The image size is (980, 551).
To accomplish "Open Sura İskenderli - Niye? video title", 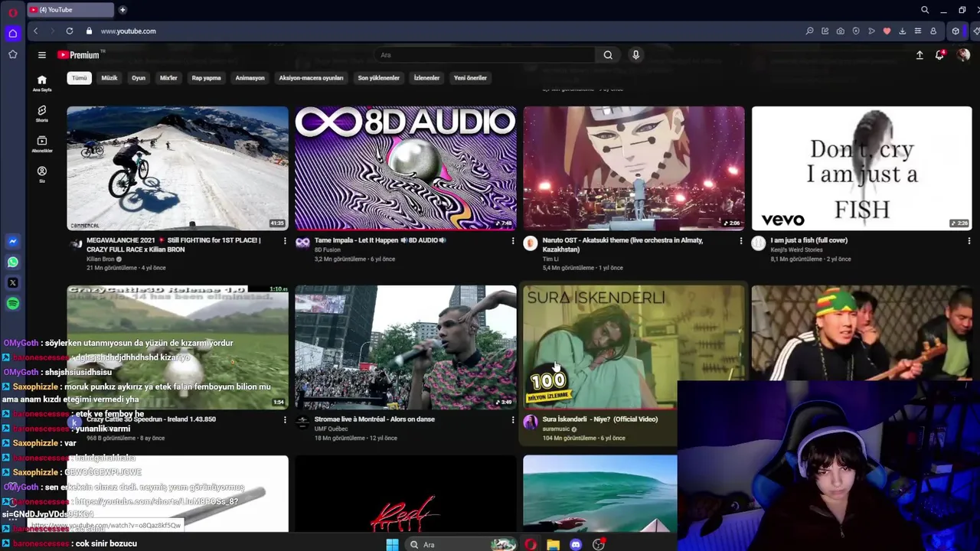I will click(599, 419).
